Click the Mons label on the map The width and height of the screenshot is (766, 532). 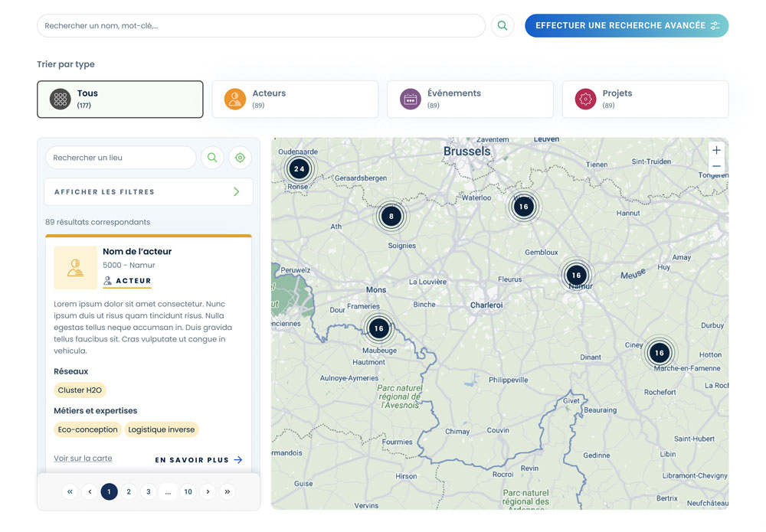point(376,289)
